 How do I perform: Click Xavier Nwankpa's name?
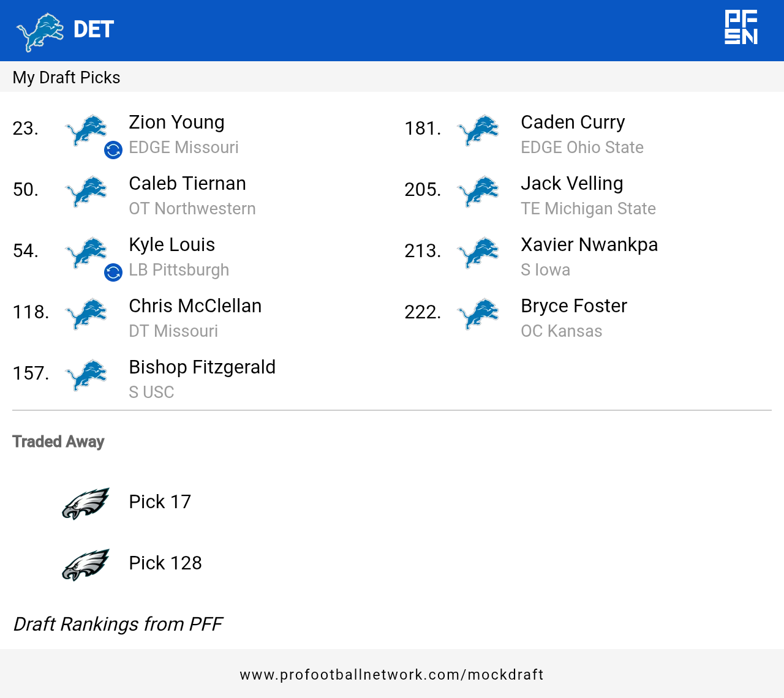point(589,245)
